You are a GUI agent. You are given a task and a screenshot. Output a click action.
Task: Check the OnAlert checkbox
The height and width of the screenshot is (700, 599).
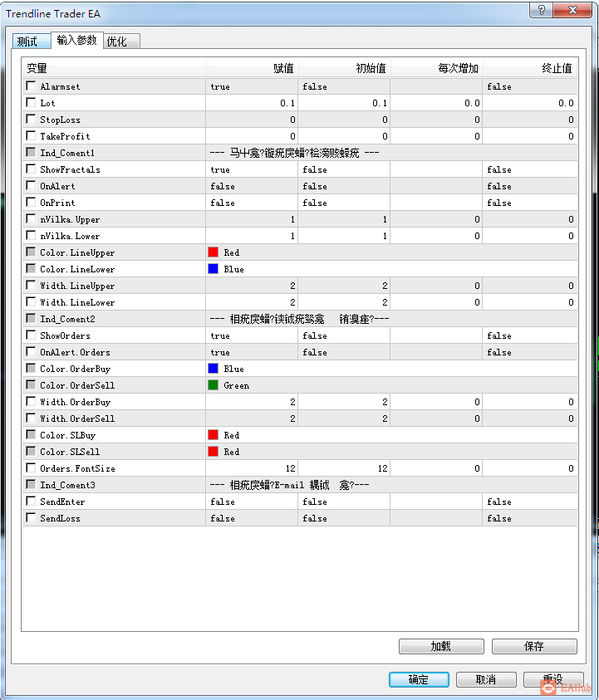point(31,185)
